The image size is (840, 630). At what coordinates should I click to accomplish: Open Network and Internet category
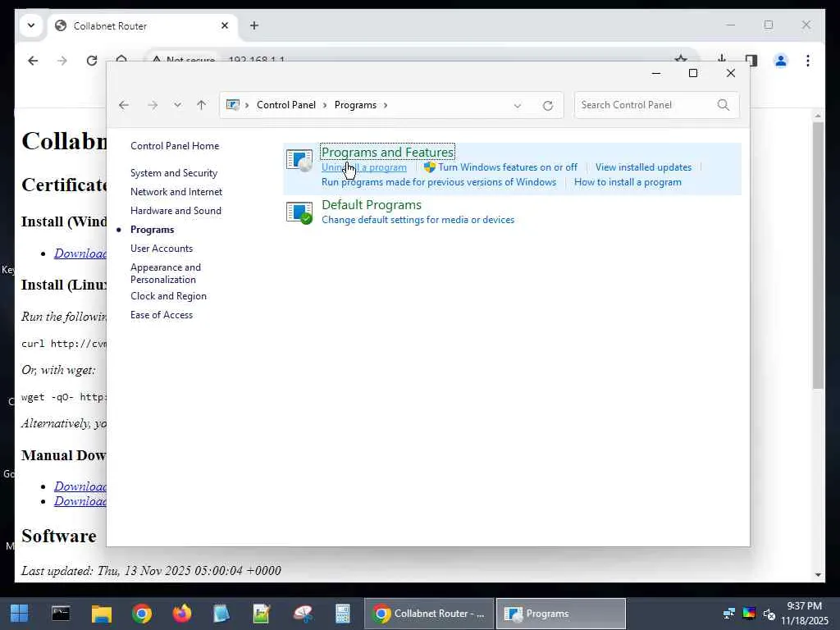tap(176, 192)
